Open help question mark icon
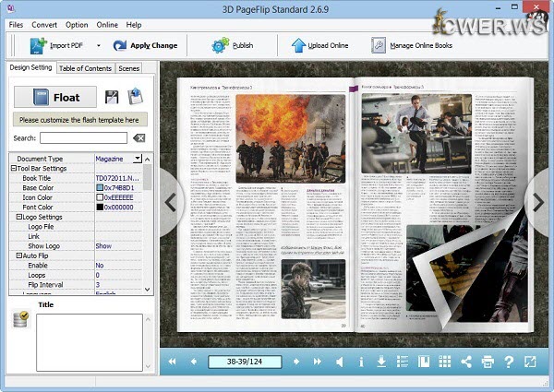 click(x=509, y=362)
